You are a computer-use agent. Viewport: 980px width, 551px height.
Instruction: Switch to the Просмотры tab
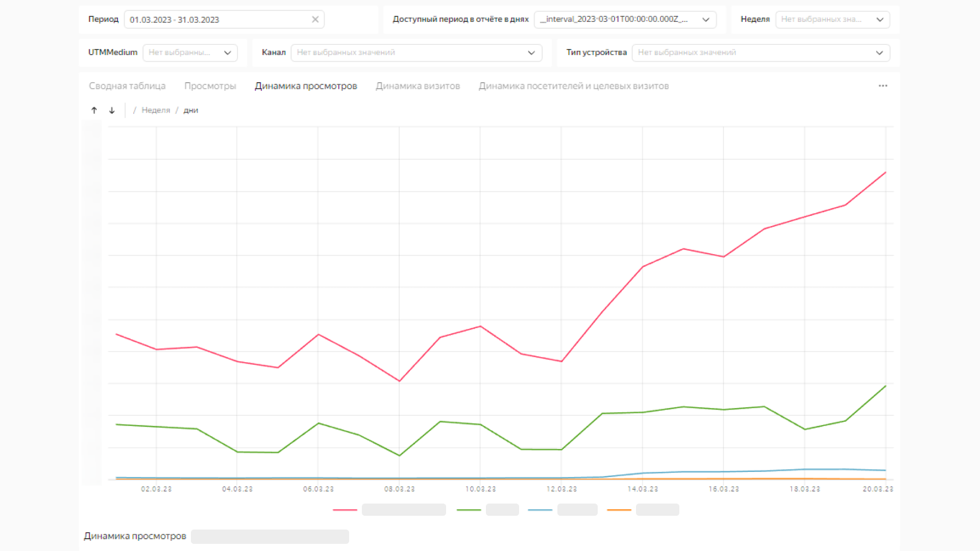210,86
